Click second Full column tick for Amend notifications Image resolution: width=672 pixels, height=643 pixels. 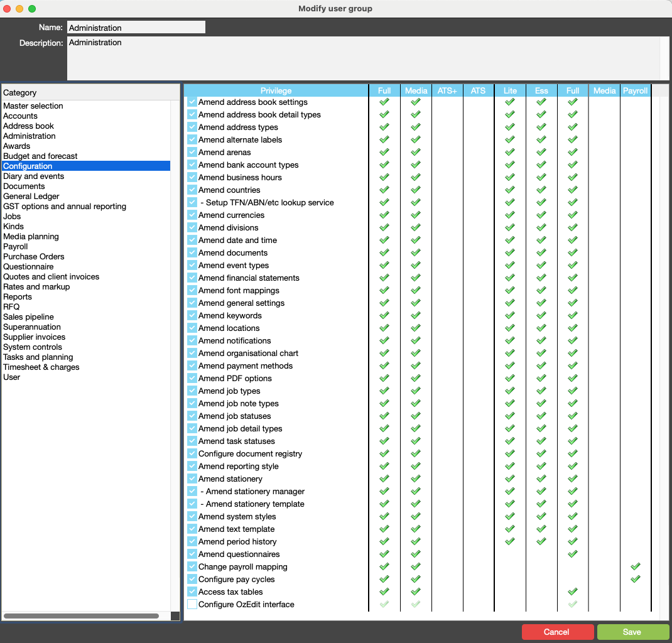coord(573,340)
